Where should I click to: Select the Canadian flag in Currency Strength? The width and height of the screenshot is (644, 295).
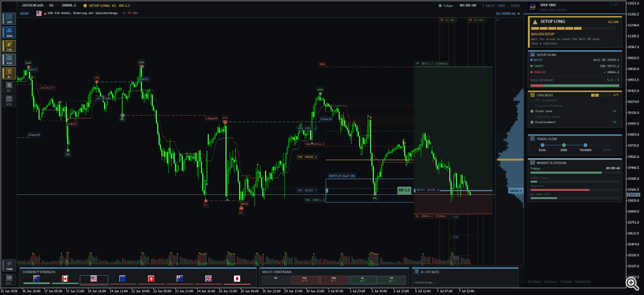[x=65, y=279]
